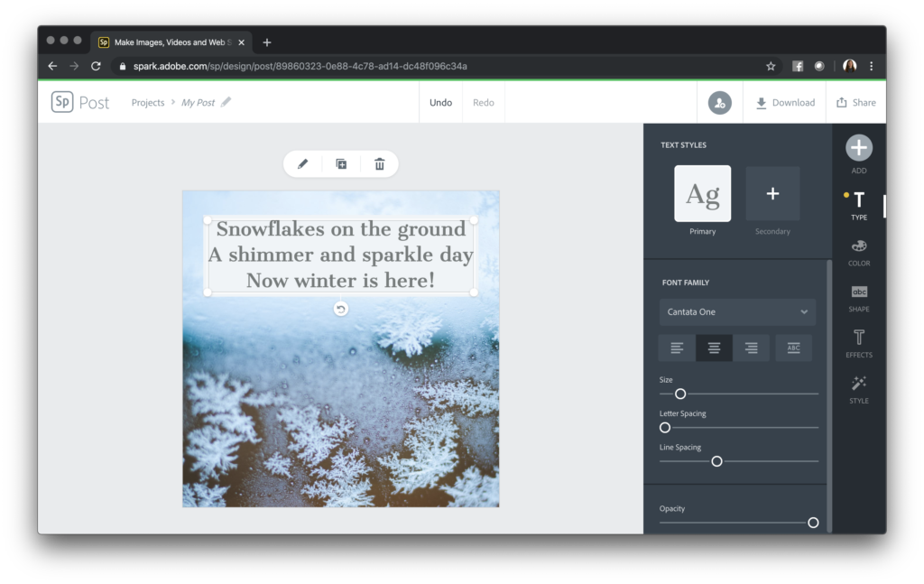Screen dimensions: 924x584
Task: Click Undo in the top bar
Action: pyautogui.click(x=440, y=102)
